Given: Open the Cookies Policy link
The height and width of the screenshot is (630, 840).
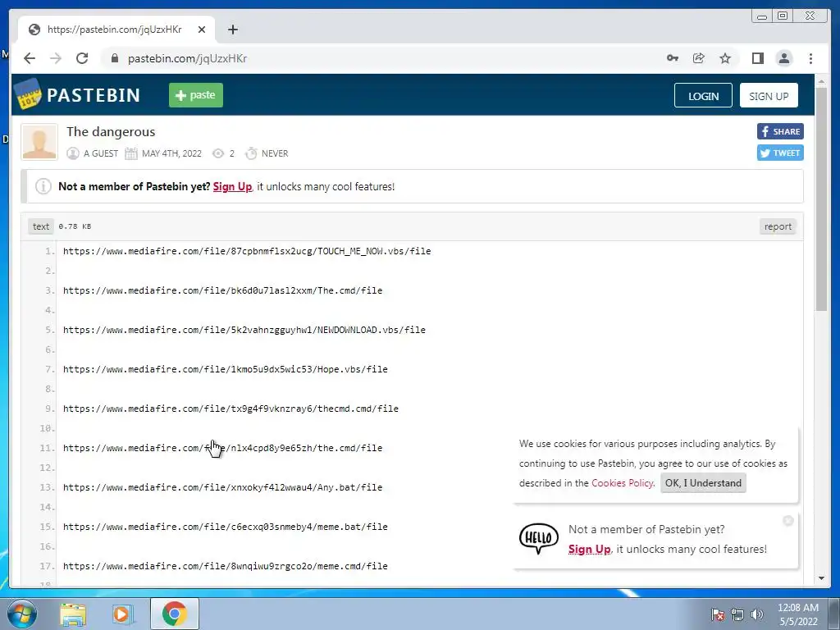Looking at the screenshot, I should [623, 482].
